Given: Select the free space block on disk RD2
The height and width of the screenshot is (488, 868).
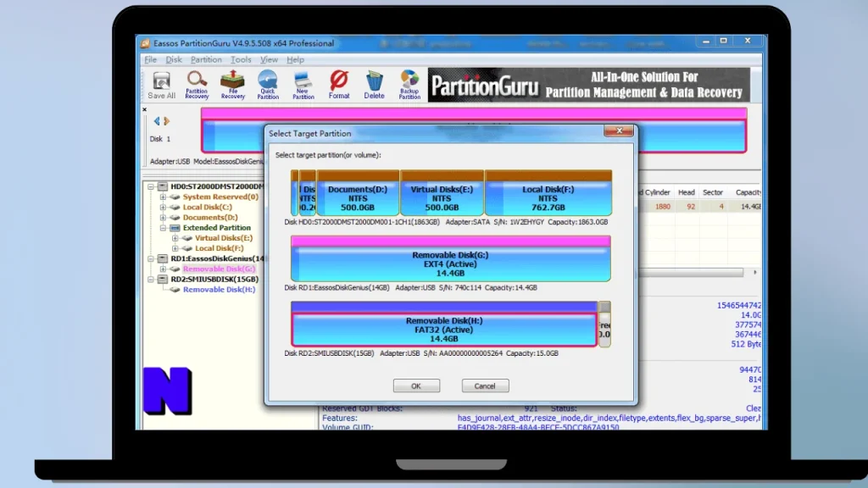Looking at the screenshot, I should pyautogui.click(x=604, y=324).
